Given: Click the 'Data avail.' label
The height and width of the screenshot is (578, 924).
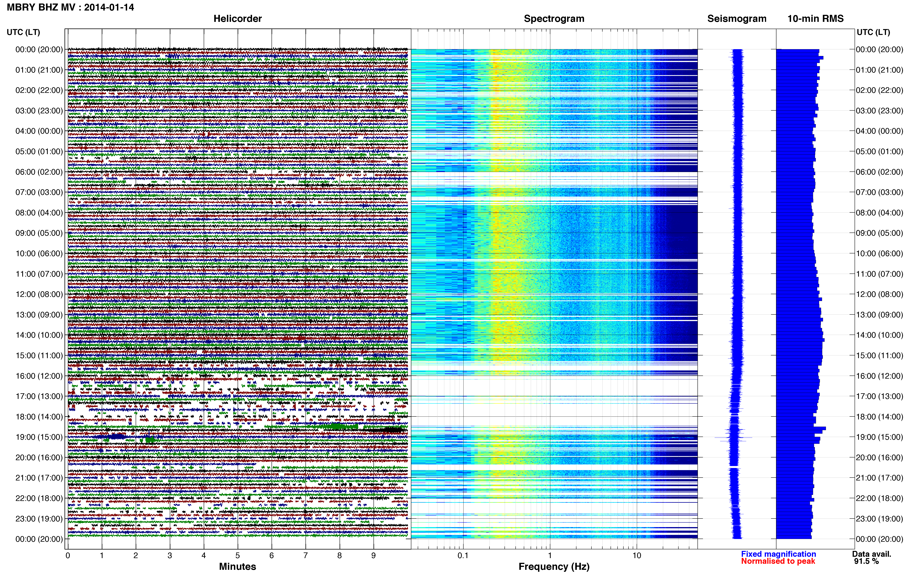Looking at the screenshot, I should (x=872, y=554).
